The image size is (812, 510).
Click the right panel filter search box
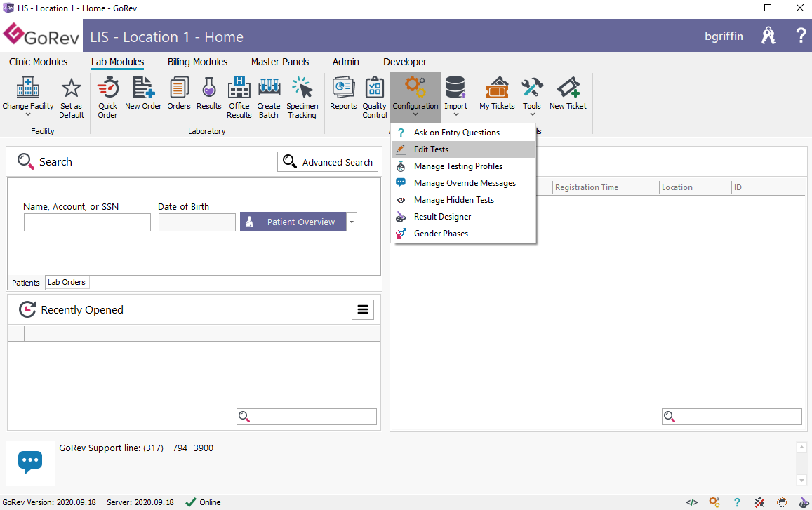coord(732,417)
